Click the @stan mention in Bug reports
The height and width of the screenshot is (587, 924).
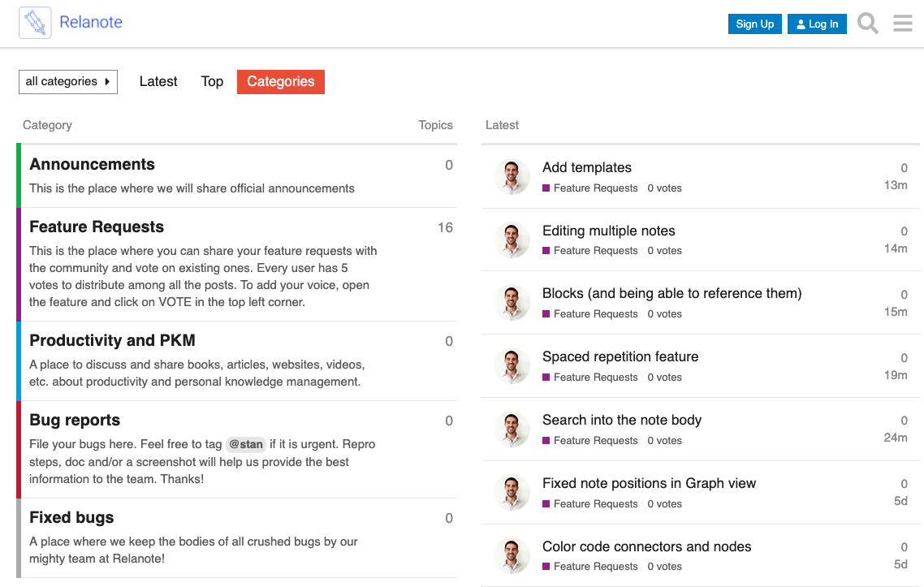(246, 444)
